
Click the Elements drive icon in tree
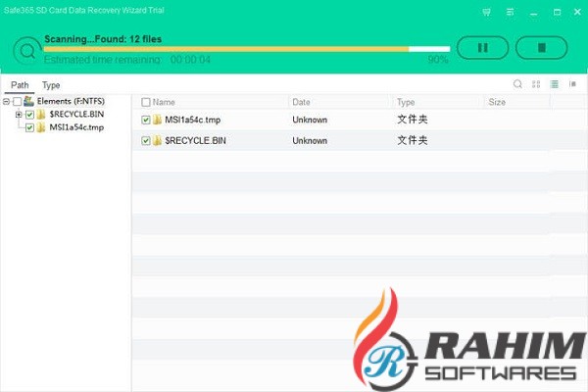28,101
